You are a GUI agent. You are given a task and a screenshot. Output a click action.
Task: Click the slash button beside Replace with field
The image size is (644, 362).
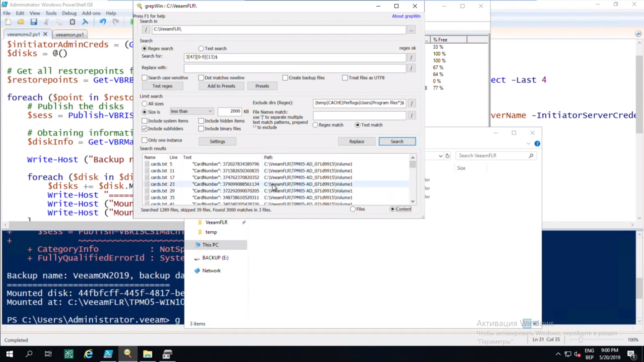click(x=411, y=68)
